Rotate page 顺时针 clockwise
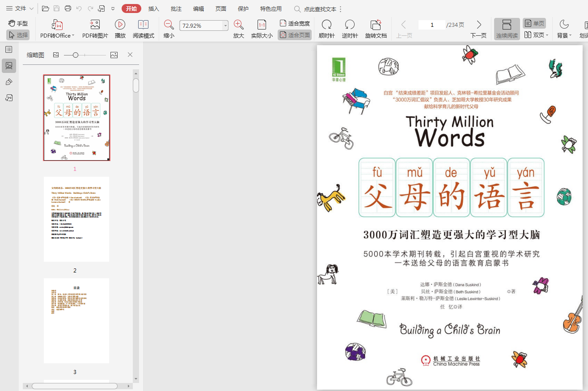 pyautogui.click(x=326, y=25)
